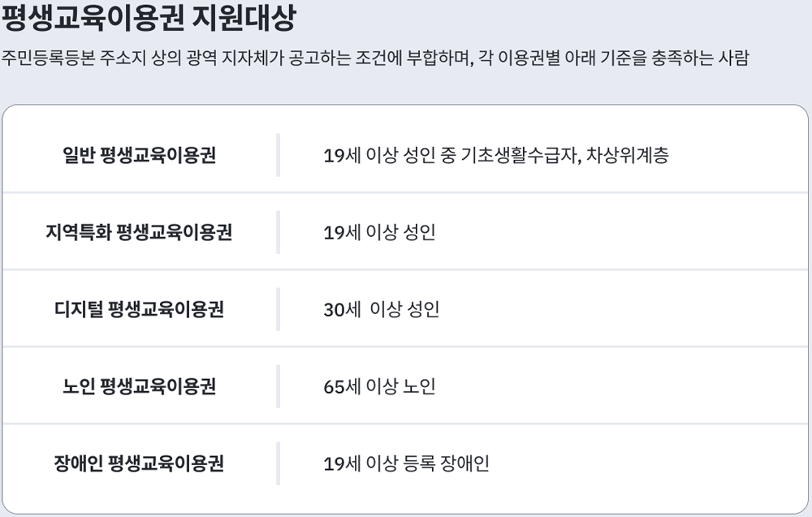Click the vertical divider in 노인 row

[278, 386]
